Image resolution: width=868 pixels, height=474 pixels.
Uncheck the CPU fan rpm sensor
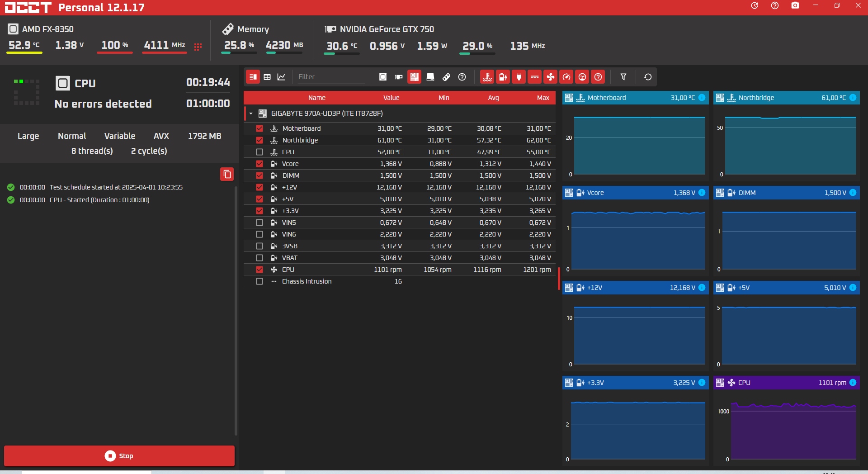pyautogui.click(x=259, y=270)
